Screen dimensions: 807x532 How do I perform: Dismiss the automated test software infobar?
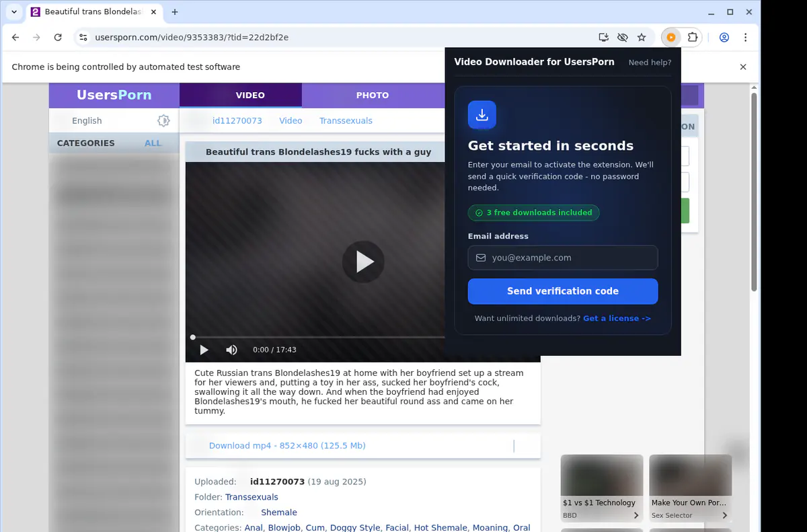pos(743,67)
